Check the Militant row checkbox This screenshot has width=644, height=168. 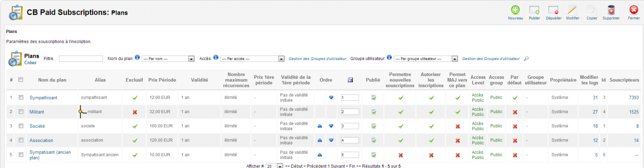point(21,112)
